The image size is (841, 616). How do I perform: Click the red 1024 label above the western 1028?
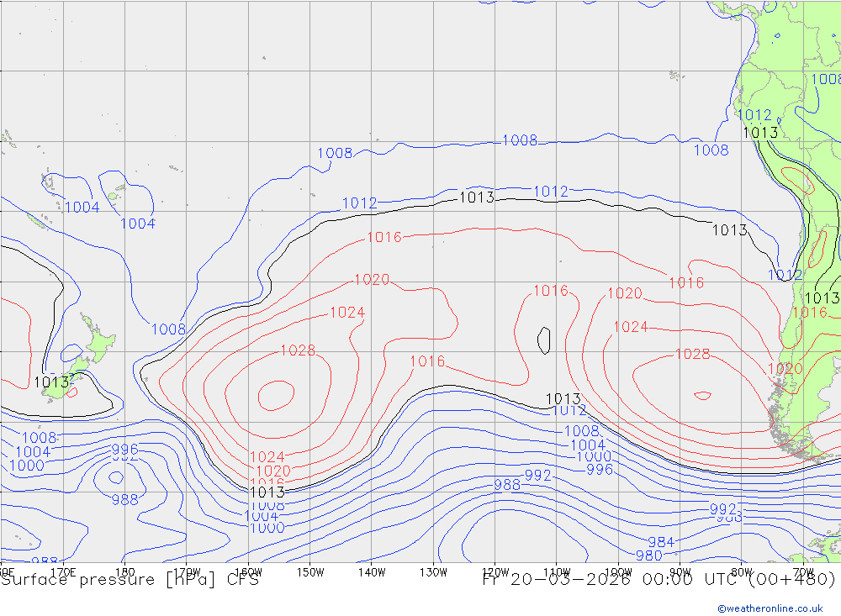click(x=347, y=313)
